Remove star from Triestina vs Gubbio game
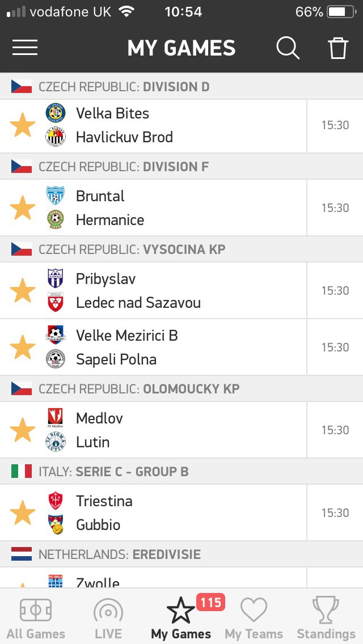This screenshot has height=644, width=363. 23,512
